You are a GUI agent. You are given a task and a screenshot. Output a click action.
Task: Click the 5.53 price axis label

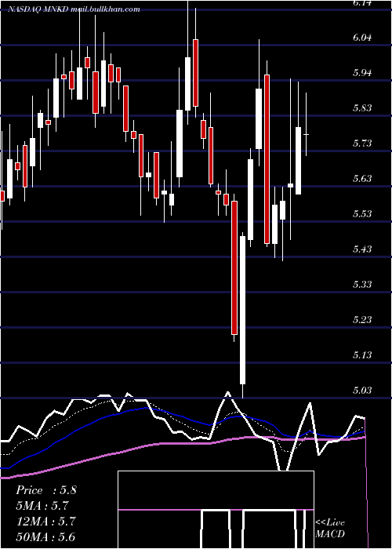point(361,213)
